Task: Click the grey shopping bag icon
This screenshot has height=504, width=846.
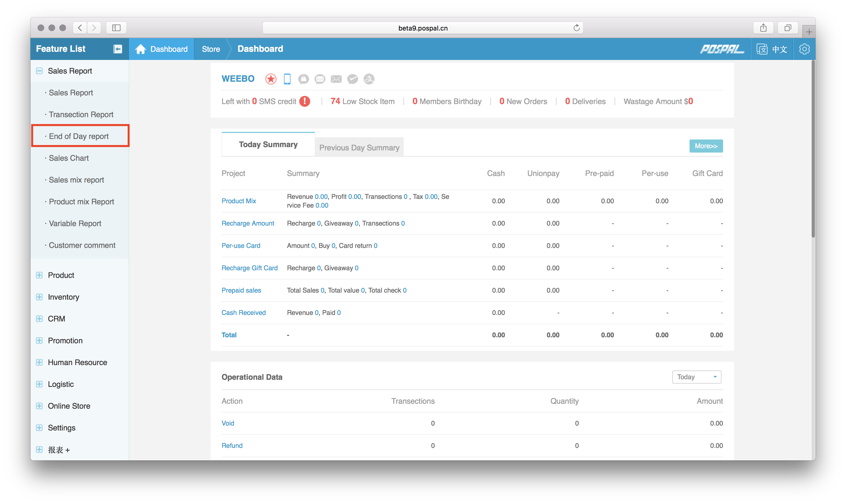Action: tap(303, 79)
